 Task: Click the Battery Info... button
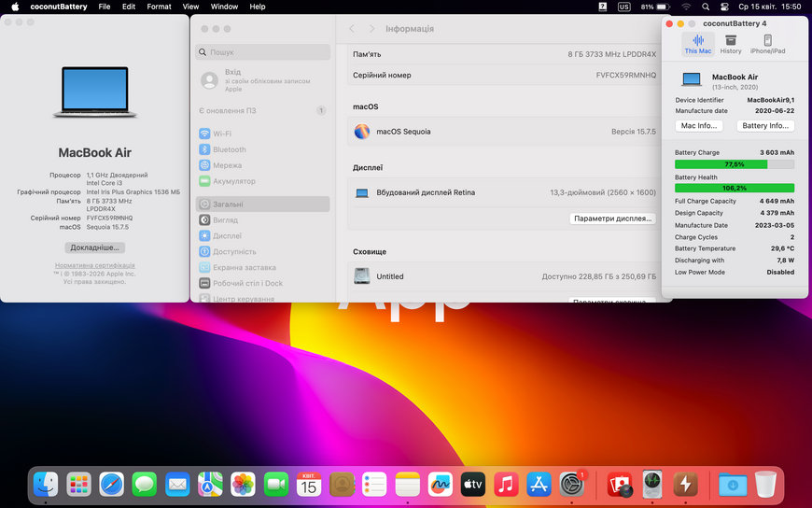pyautogui.click(x=765, y=126)
